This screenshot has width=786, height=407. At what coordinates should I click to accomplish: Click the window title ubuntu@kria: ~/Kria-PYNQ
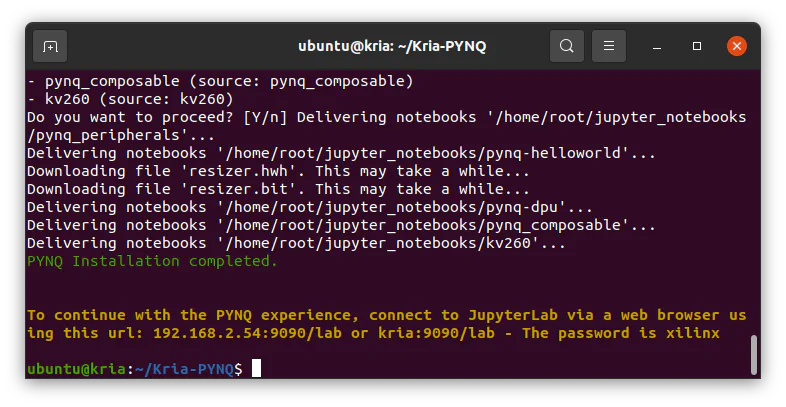392,46
